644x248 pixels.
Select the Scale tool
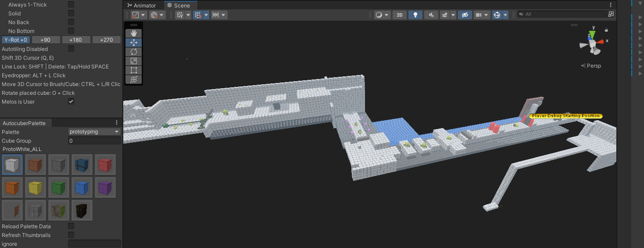[134, 61]
